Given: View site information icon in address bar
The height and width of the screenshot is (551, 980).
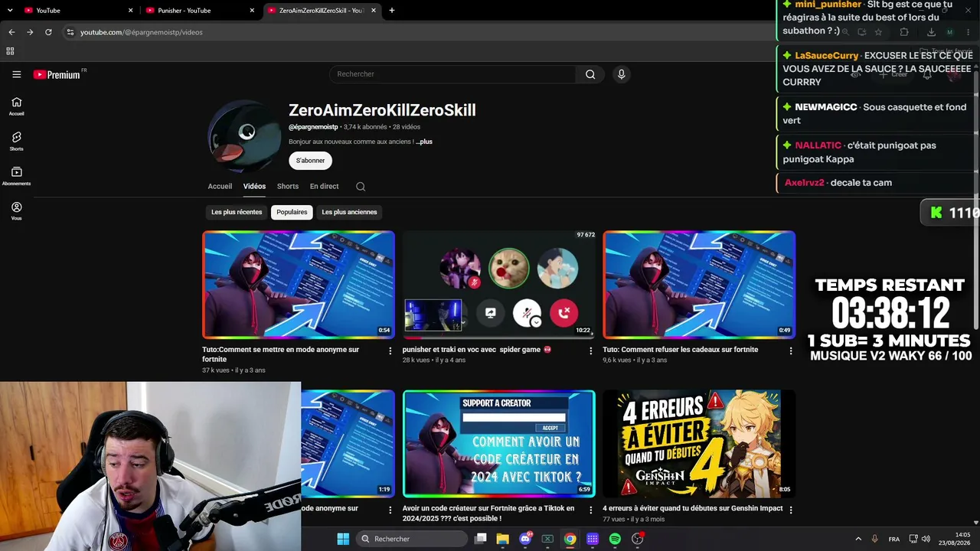Looking at the screenshot, I should [70, 32].
